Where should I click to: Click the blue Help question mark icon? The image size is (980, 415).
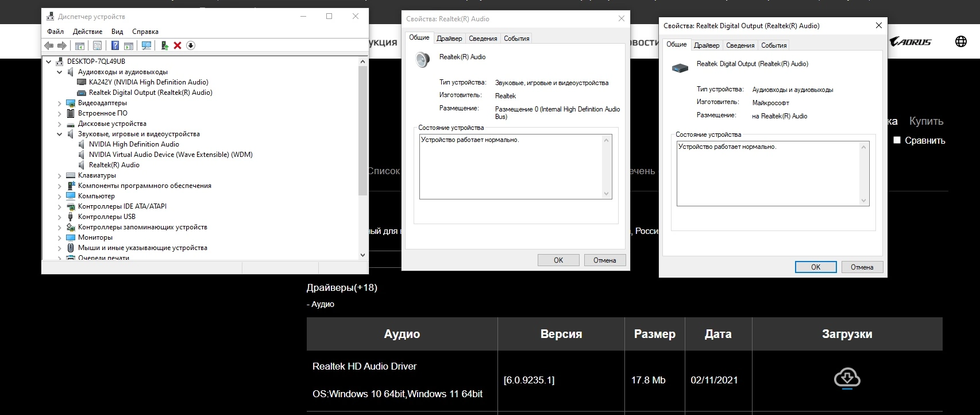pos(115,45)
